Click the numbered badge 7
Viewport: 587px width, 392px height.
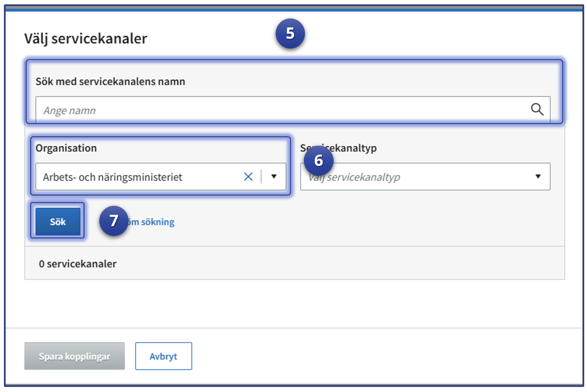click(x=114, y=221)
